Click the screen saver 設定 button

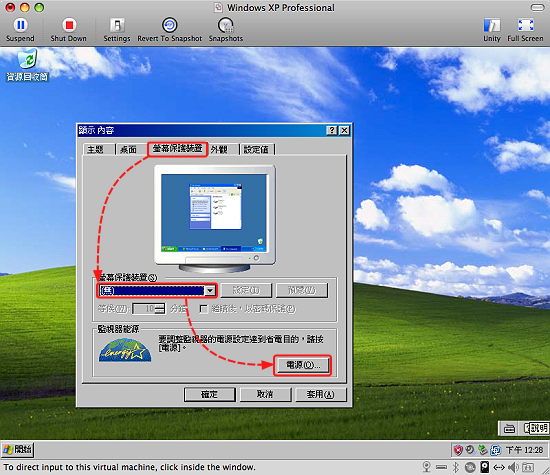click(x=246, y=290)
